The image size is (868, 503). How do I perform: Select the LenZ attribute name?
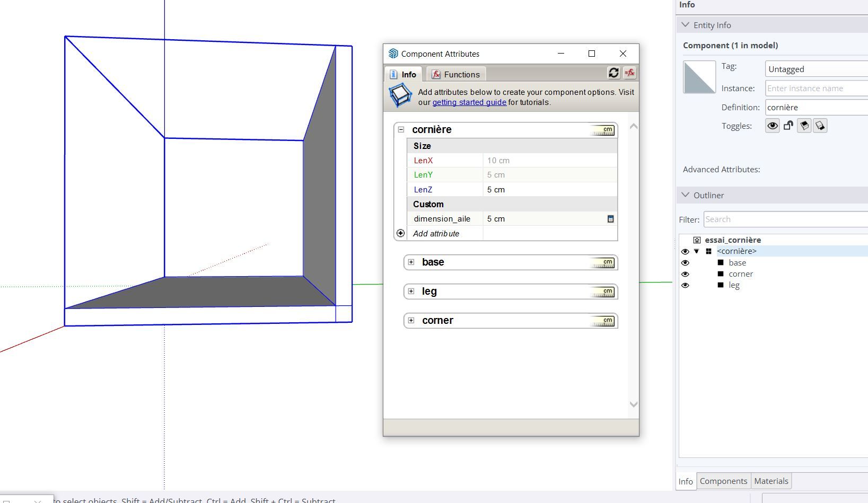(423, 190)
